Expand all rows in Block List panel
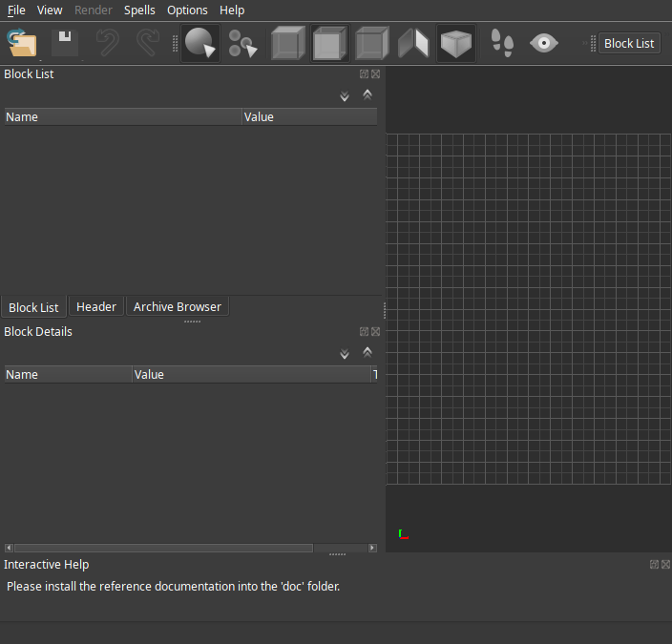The width and height of the screenshot is (672, 644). coord(345,96)
